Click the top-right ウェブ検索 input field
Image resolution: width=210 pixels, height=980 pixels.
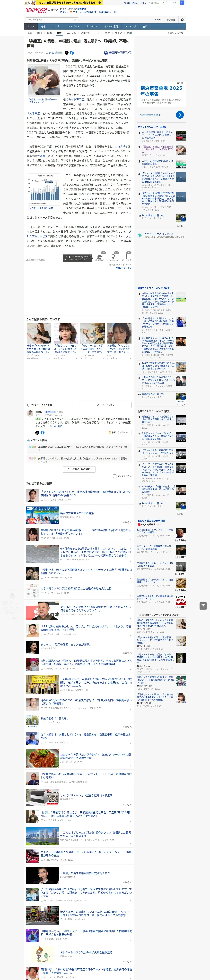155,3
